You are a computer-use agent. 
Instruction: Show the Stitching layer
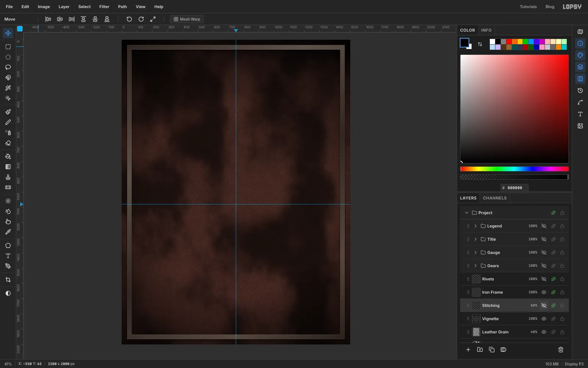544,305
